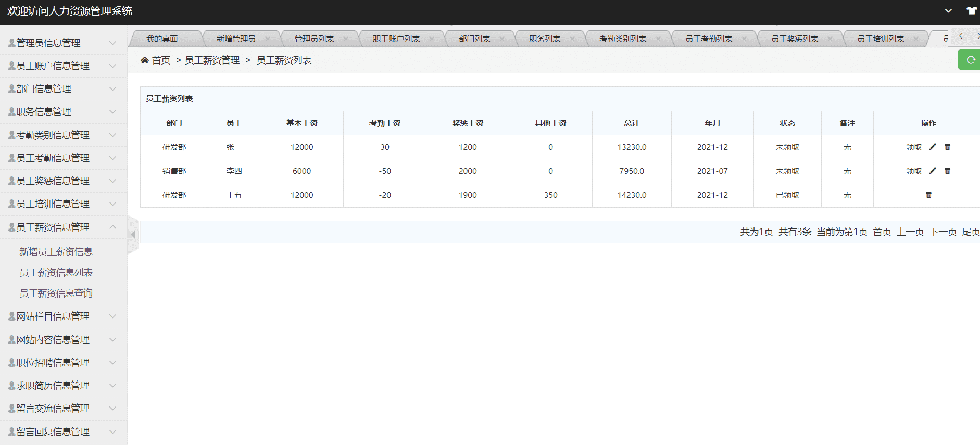
Task: Open 员工薪资信息查询 submenu item
Action: pos(56,293)
